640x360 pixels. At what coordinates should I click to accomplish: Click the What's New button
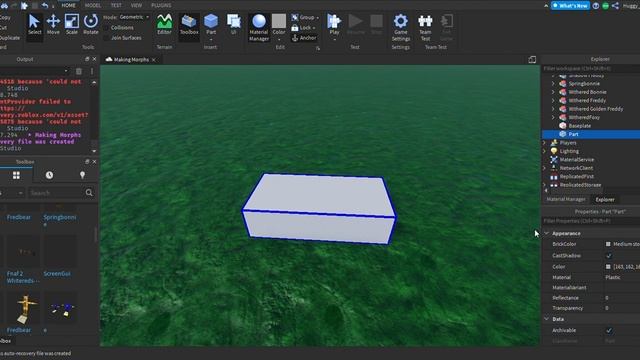pos(570,6)
